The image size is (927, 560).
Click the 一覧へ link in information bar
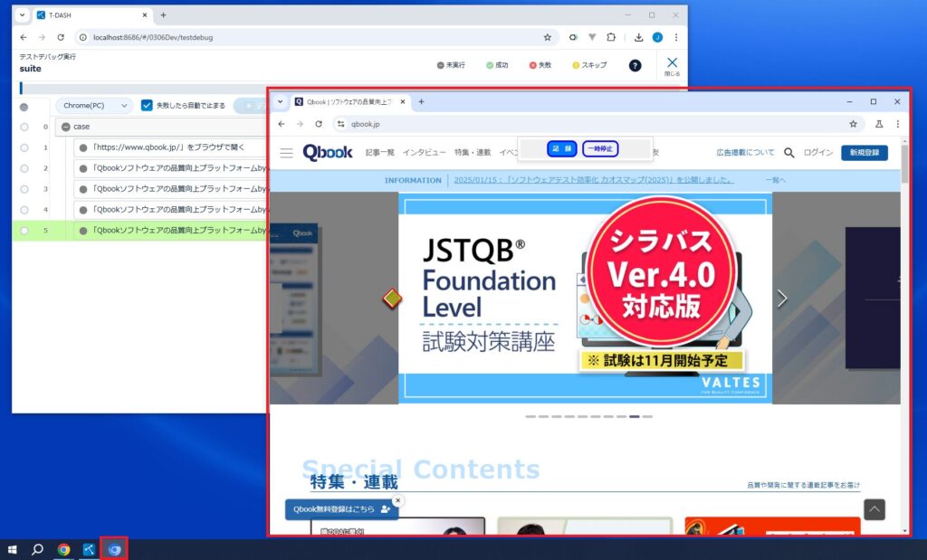pyautogui.click(x=776, y=180)
